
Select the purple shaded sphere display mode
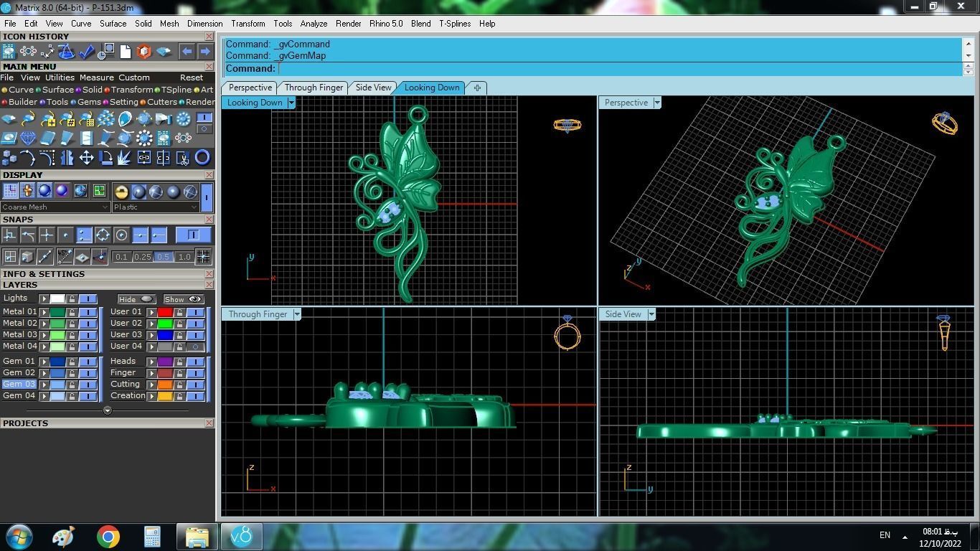point(62,191)
